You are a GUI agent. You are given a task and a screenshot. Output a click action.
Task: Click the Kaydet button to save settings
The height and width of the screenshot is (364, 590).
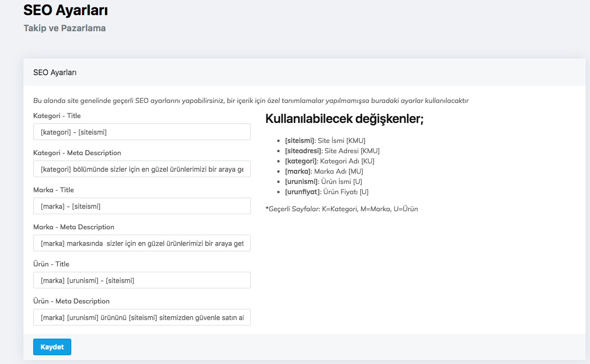point(52,347)
